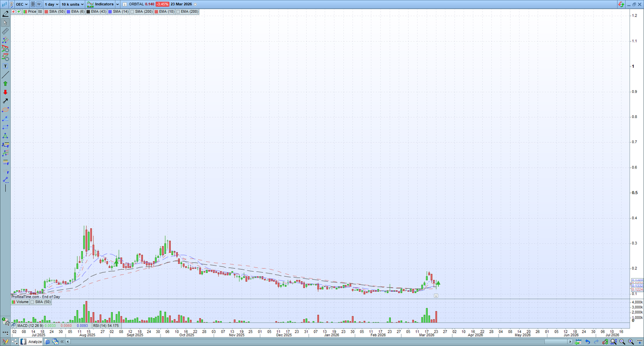Click the -3.45% change badge
Viewport: 644px width, 346px height.
click(162, 4)
